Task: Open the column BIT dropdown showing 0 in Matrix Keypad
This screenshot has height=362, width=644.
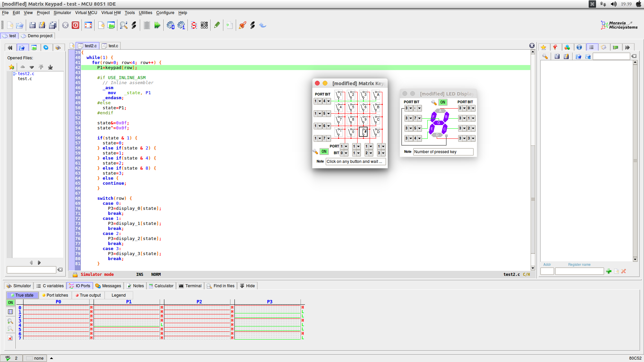Action: (344, 153)
